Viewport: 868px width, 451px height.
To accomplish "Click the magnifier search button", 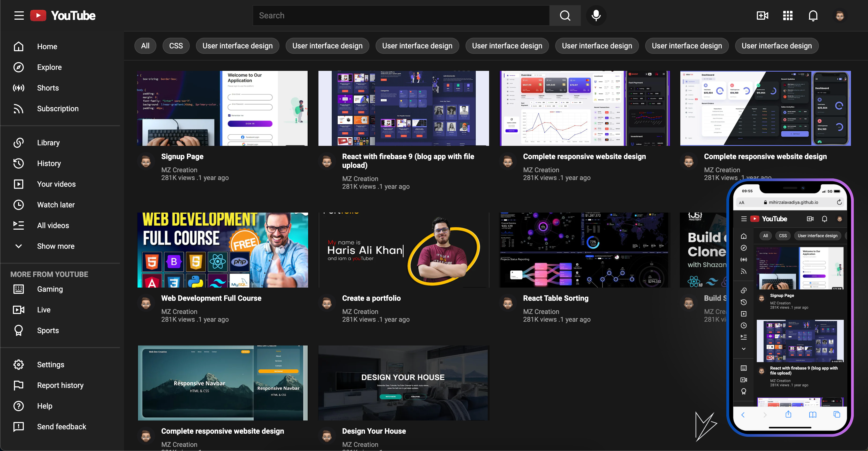I will [565, 16].
